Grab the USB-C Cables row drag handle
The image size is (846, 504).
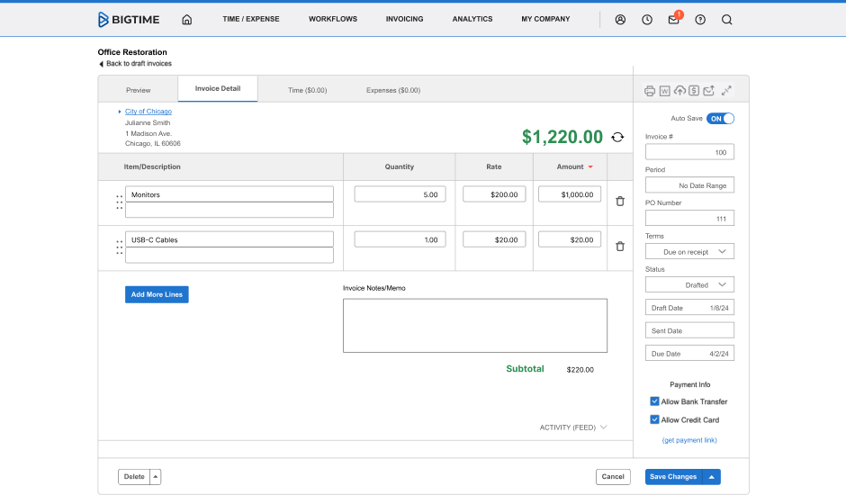(119, 247)
